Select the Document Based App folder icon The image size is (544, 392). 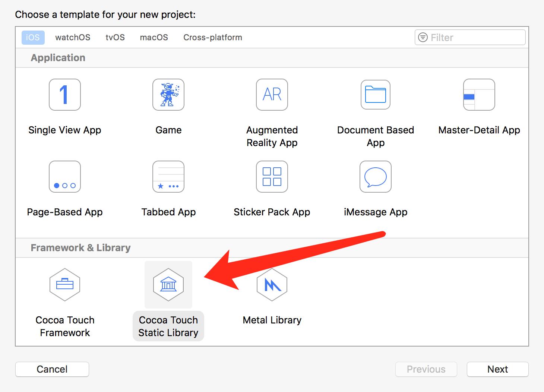376,95
